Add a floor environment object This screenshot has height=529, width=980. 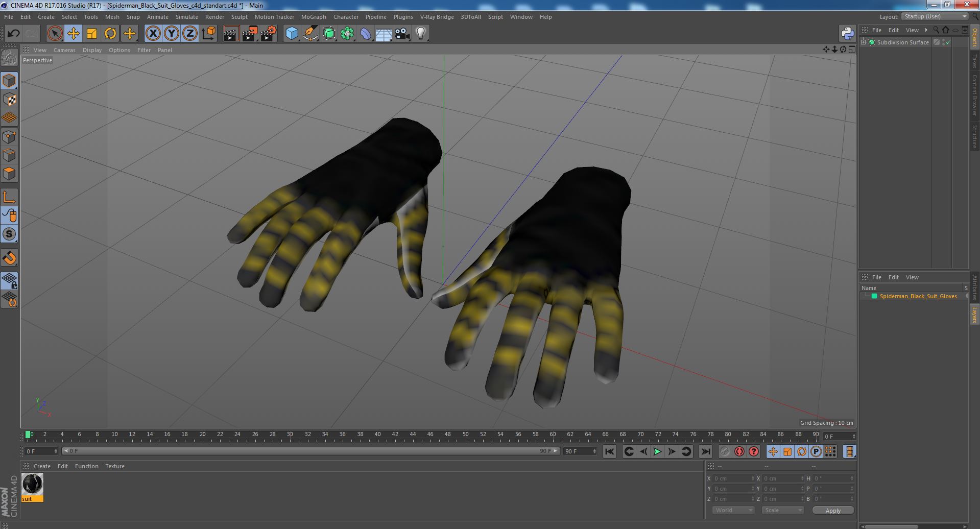click(384, 34)
